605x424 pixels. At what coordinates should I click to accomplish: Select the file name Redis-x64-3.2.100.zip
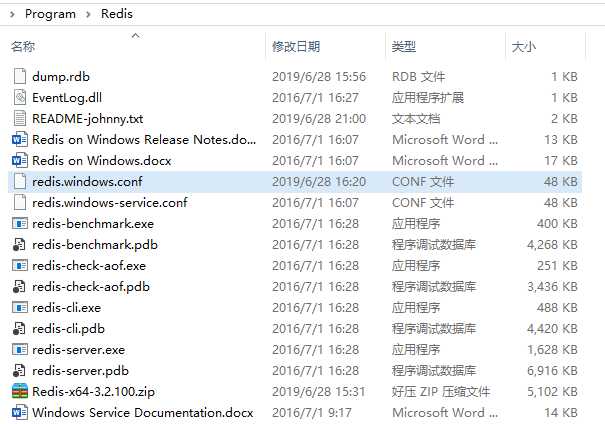[94, 392]
